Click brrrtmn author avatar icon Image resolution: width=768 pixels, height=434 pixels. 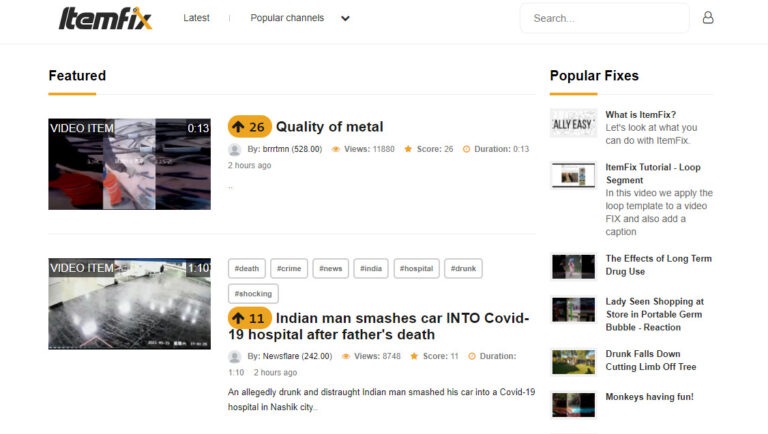click(235, 149)
